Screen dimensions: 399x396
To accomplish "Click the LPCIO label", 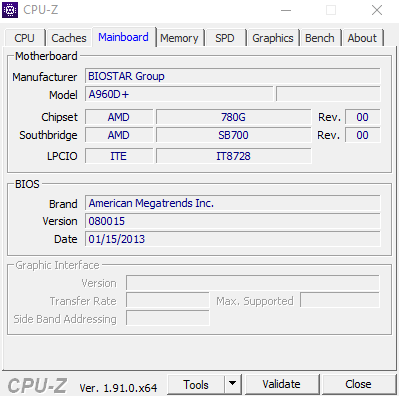I will click(x=62, y=156).
